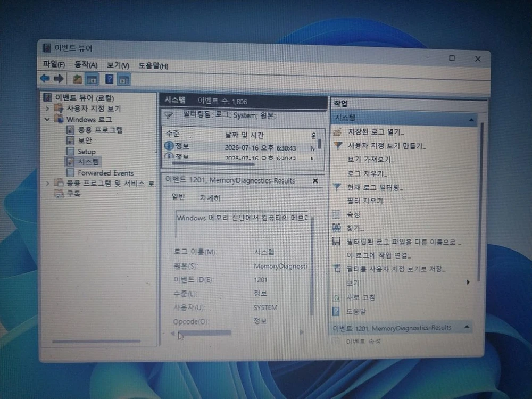Toggle the console tree pane toolbar icon
532x399 pixels.
[x=92, y=79]
